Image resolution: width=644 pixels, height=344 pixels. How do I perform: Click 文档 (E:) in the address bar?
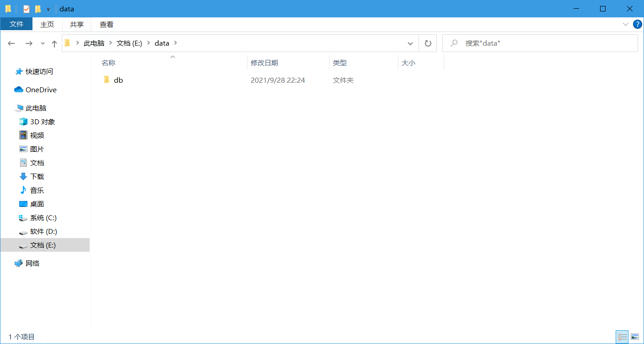tap(129, 43)
